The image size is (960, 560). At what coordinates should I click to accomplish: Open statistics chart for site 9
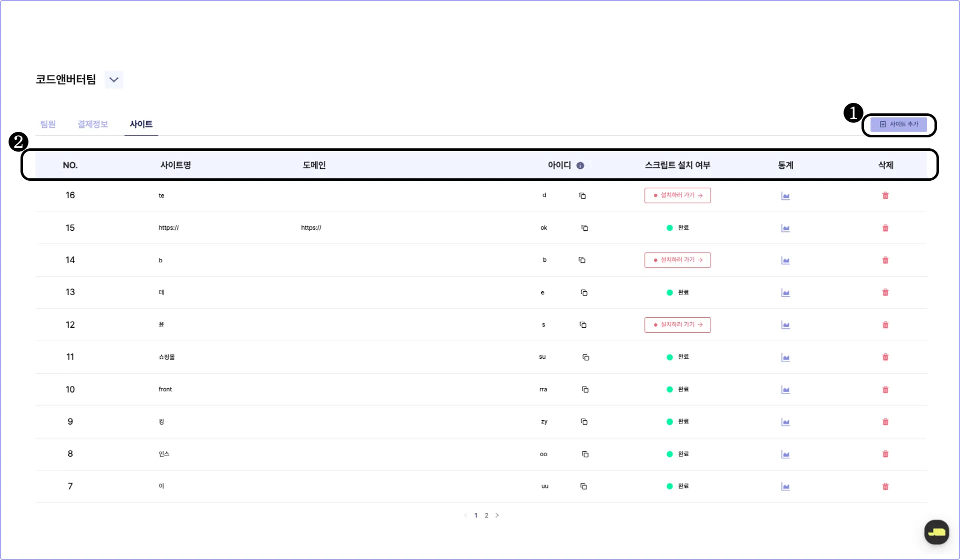click(785, 422)
